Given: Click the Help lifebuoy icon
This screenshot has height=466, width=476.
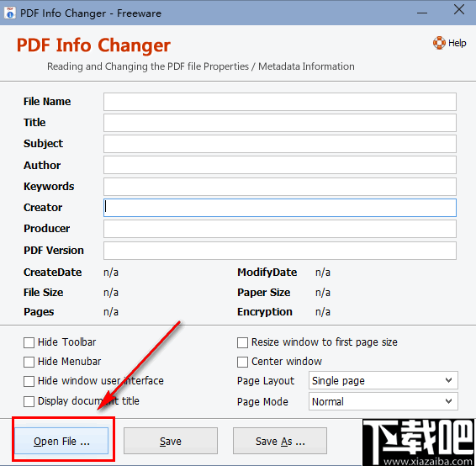Looking at the screenshot, I should pyautogui.click(x=439, y=43).
